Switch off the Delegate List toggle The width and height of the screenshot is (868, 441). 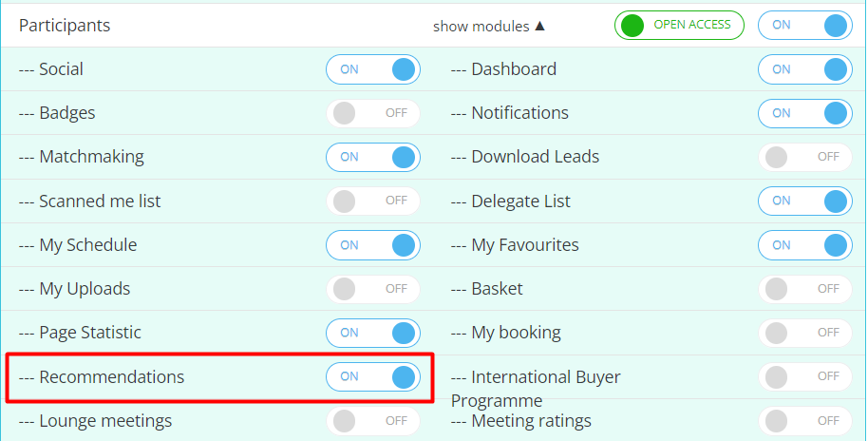tap(804, 201)
